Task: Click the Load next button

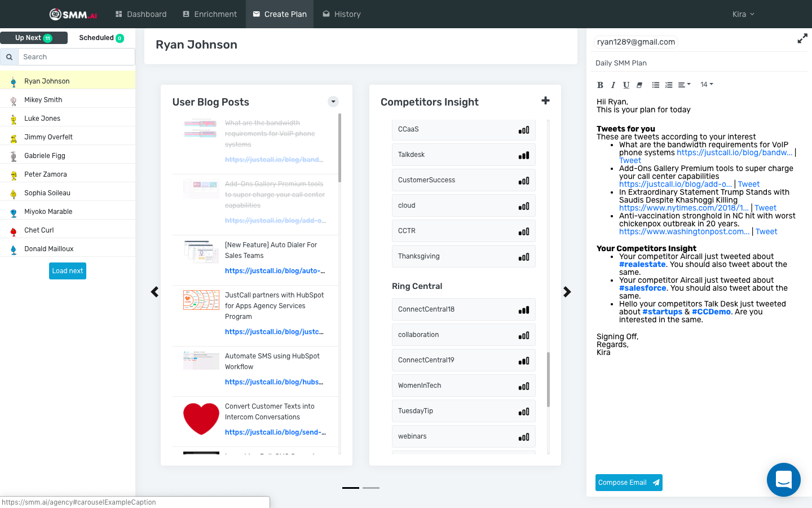Action: point(68,271)
